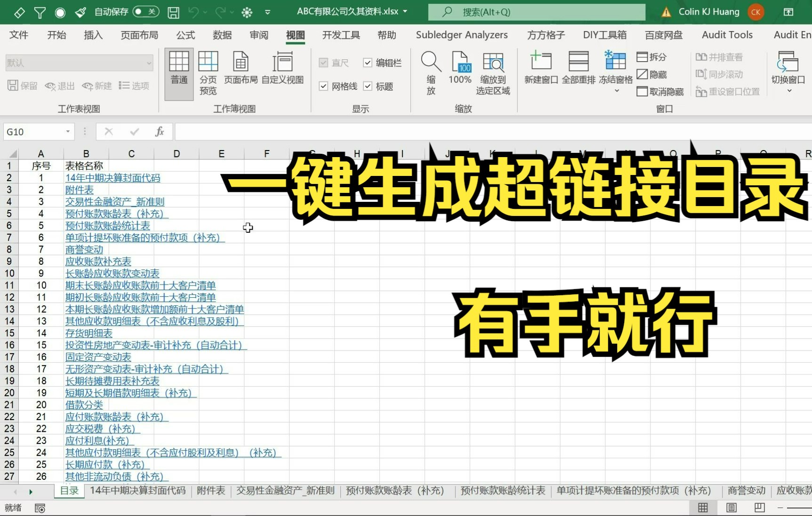The image size is (812, 516).
Task: Switch to Page Layout view in status bar
Action: tap(732, 508)
